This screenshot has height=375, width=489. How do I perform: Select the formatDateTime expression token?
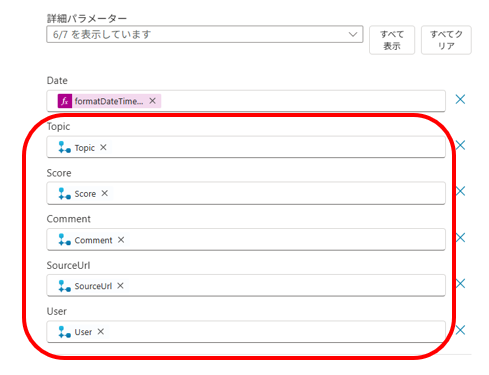pyautogui.click(x=109, y=101)
